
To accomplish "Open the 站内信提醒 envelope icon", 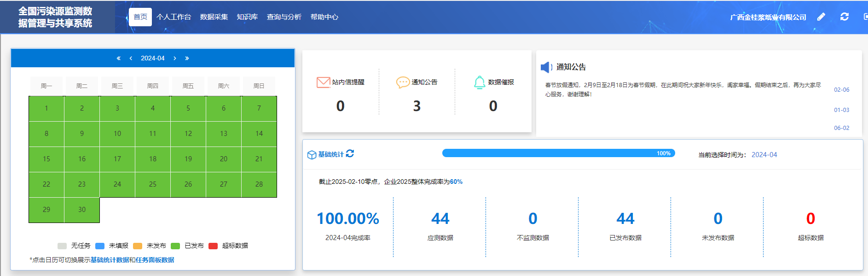I will [323, 82].
